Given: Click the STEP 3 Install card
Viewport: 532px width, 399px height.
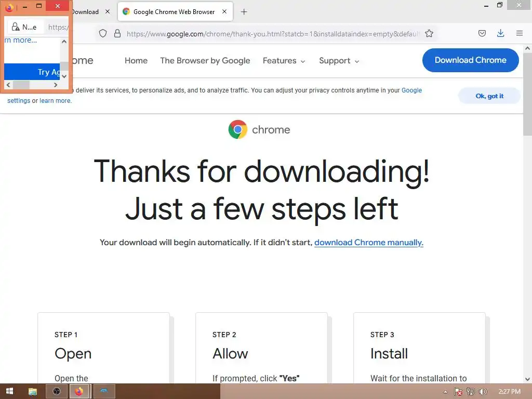Looking at the screenshot, I should click(419, 348).
